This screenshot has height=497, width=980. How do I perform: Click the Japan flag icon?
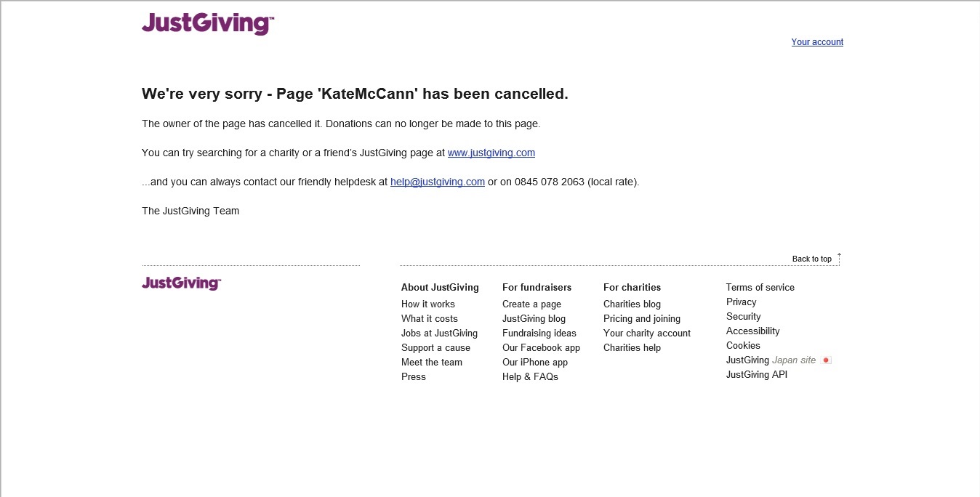[x=826, y=360]
